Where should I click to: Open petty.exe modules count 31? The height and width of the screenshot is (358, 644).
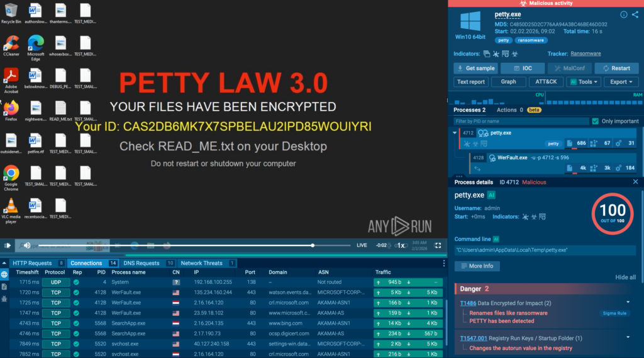[x=626, y=143]
